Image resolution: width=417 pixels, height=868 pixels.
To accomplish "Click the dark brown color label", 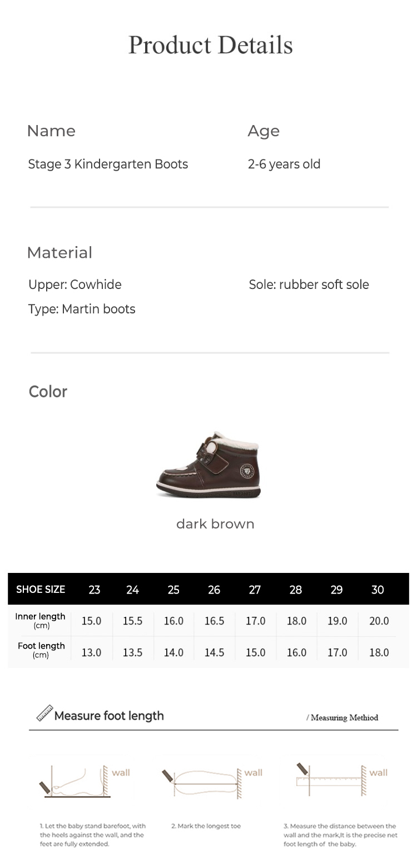I will (215, 524).
